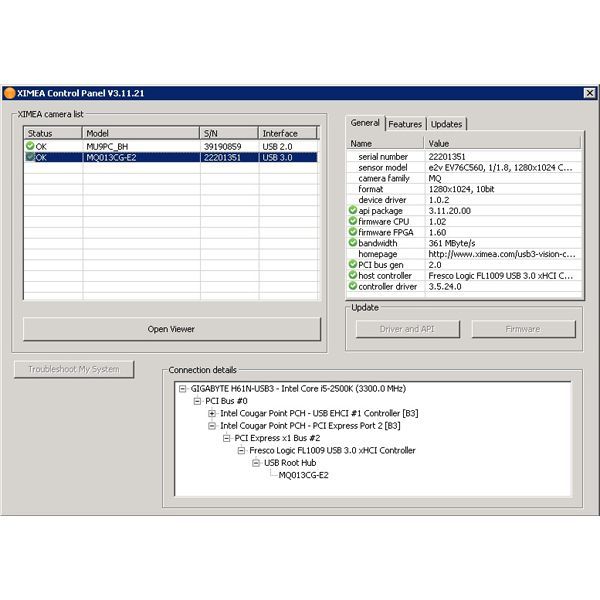Expand the USB EHCI #1 Controller node
The image size is (600, 600).
click(x=212, y=413)
